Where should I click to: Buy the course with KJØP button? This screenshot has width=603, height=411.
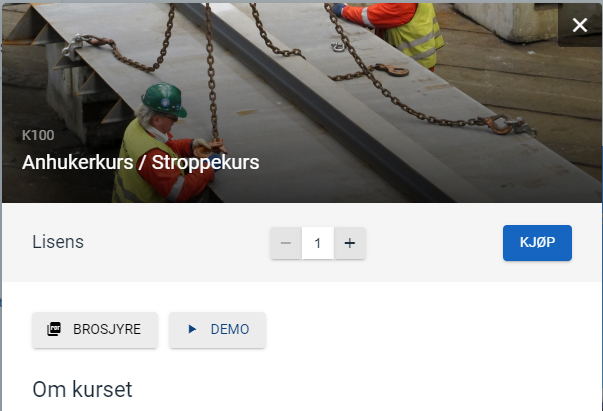pos(537,243)
